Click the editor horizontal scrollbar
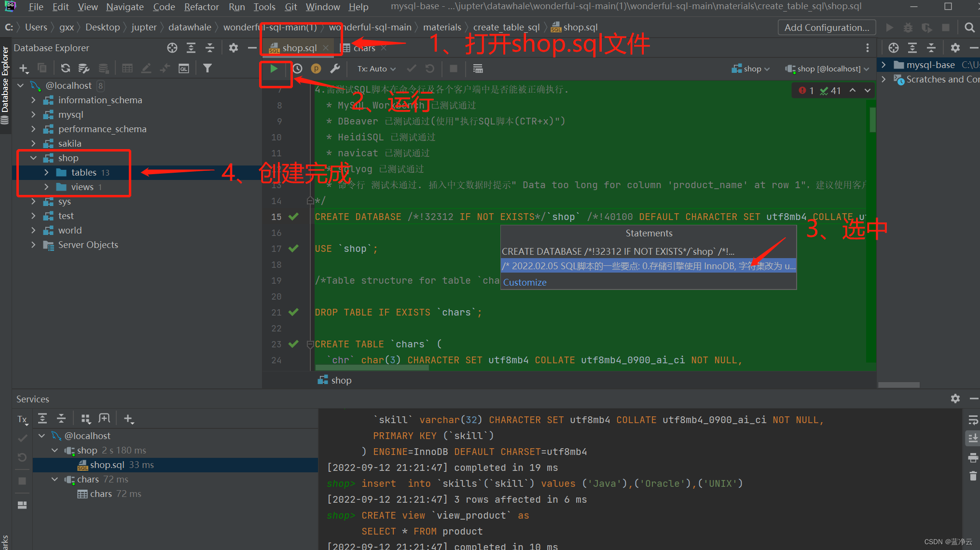The image size is (980, 550). (x=372, y=368)
